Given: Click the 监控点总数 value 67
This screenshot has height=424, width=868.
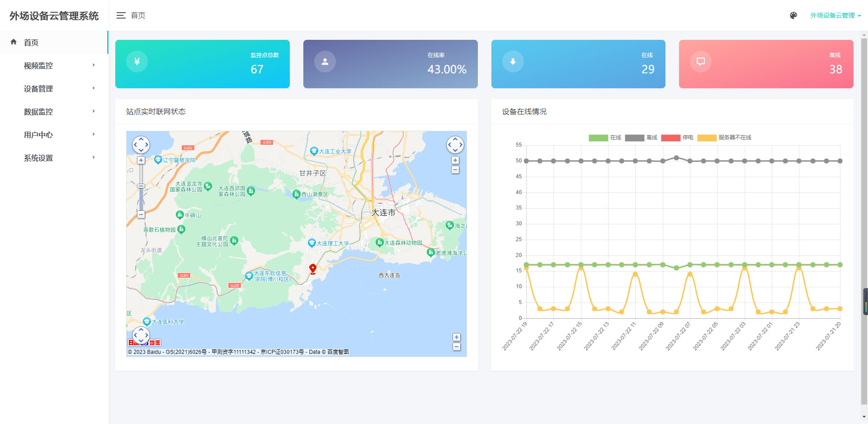Looking at the screenshot, I should point(257,69).
